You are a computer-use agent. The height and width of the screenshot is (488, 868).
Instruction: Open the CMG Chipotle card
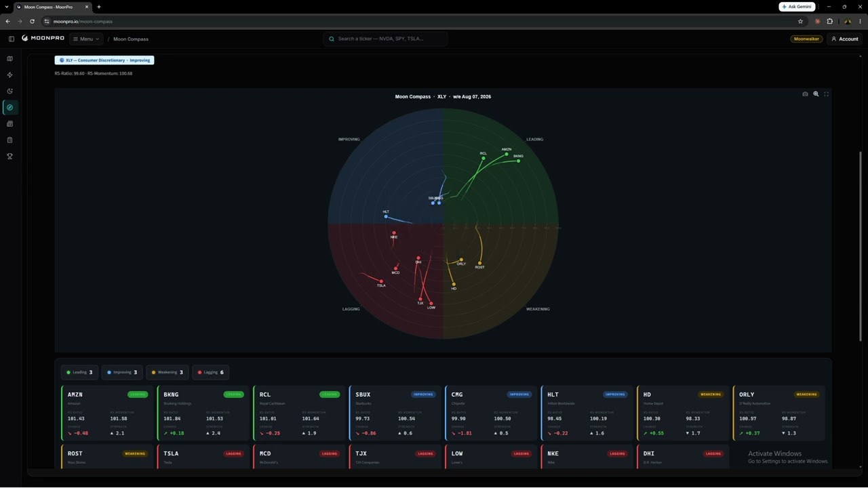[490, 413]
